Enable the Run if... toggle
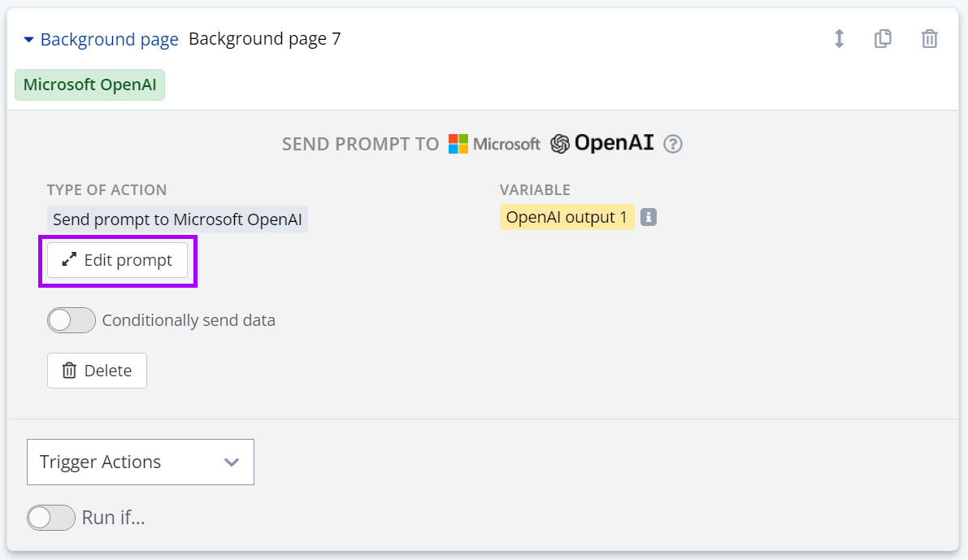This screenshot has width=968, height=560. click(x=51, y=518)
